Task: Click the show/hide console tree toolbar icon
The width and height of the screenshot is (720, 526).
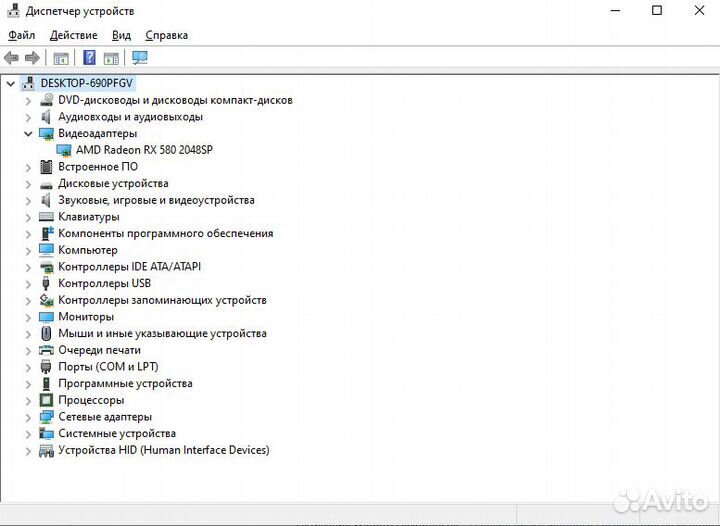Action: 61,58
